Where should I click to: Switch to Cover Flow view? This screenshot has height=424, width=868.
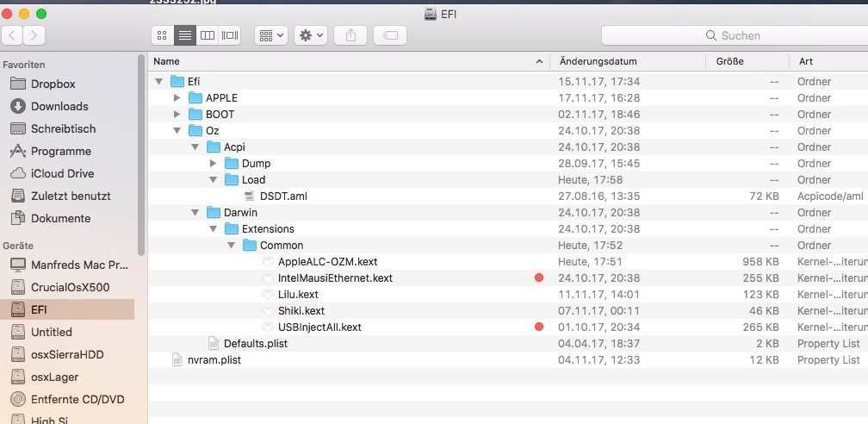pyautogui.click(x=230, y=35)
